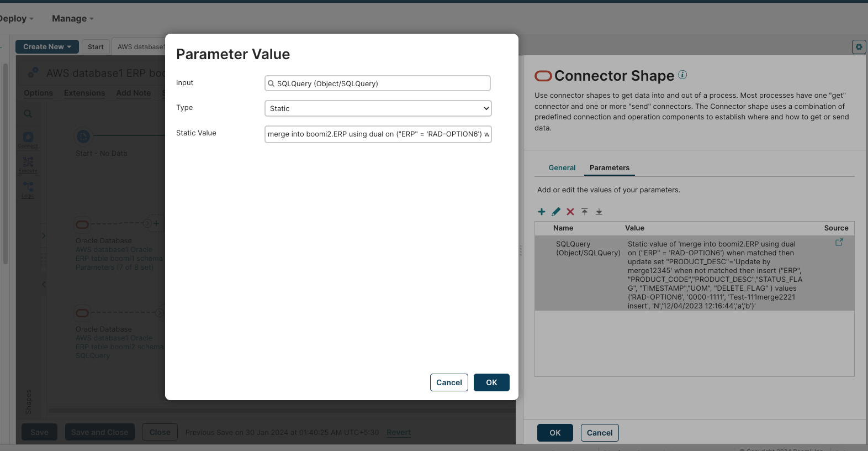Screen dimensions: 868x451
Task: Click the gear settings icon at top right
Action: click(859, 47)
